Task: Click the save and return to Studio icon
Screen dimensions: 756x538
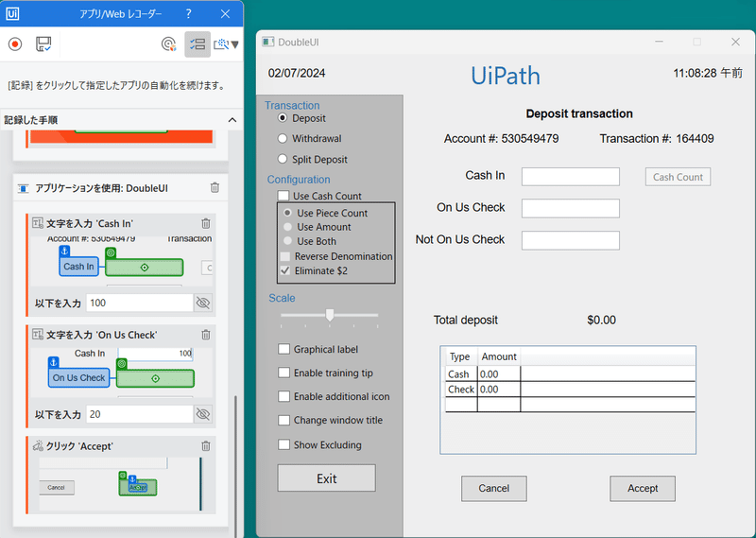Action: (43, 44)
